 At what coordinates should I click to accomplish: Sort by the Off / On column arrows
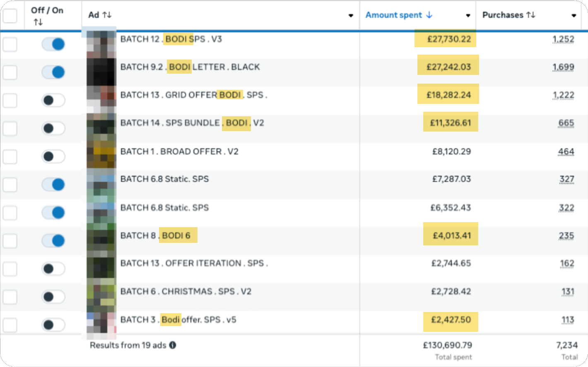(x=38, y=22)
